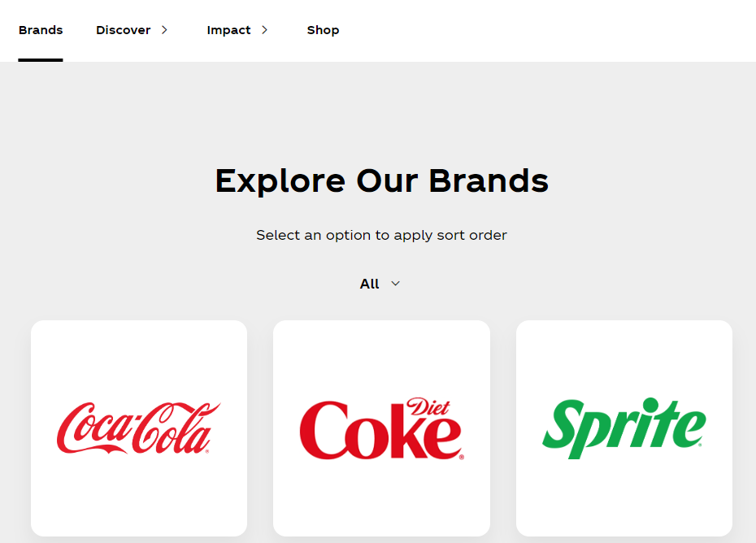Open the Discover navigation menu
The width and height of the screenshot is (756, 543).
tap(124, 30)
